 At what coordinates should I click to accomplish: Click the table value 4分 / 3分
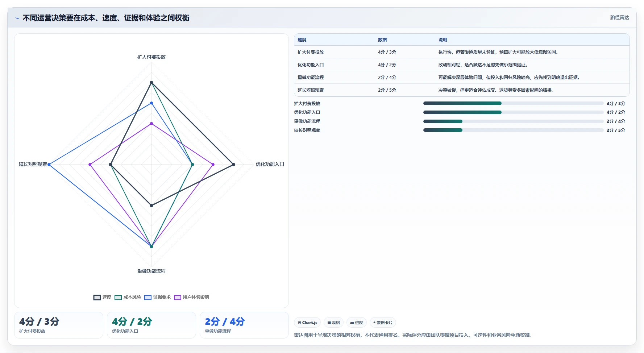(x=387, y=52)
